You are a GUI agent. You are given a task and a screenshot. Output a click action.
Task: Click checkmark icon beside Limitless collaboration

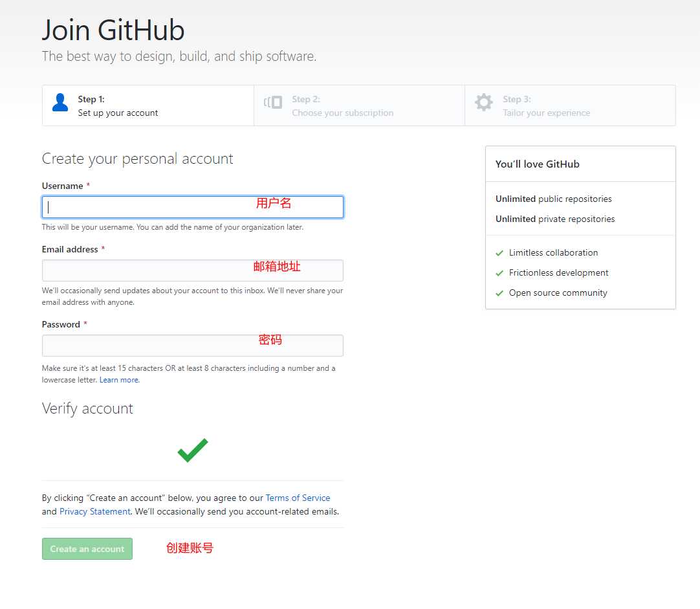click(x=499, y=253)
